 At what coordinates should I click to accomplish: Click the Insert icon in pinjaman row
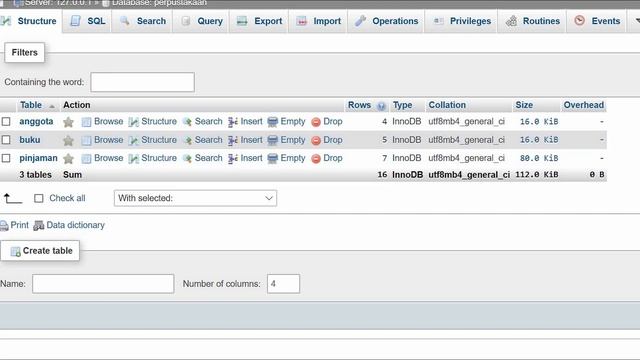point(233,158)
